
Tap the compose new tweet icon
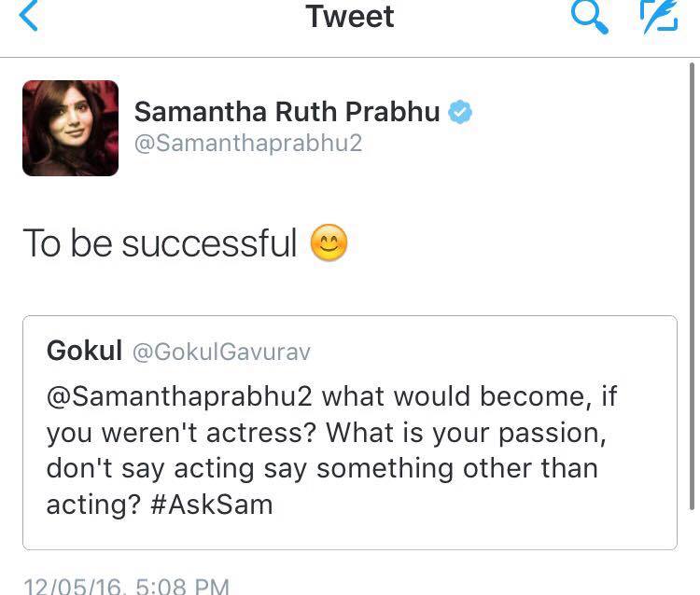(658, 17)
